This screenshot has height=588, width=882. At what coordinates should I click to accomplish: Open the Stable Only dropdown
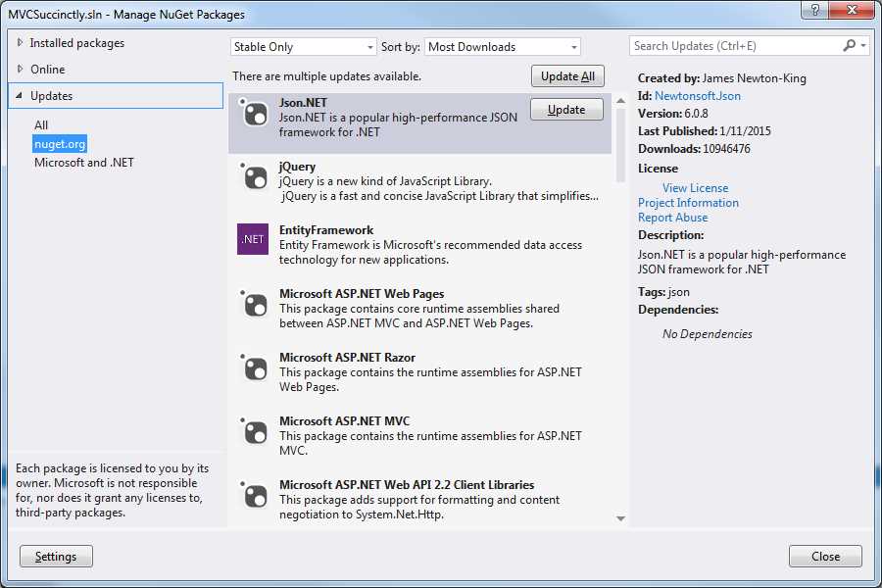coord(303,47)
